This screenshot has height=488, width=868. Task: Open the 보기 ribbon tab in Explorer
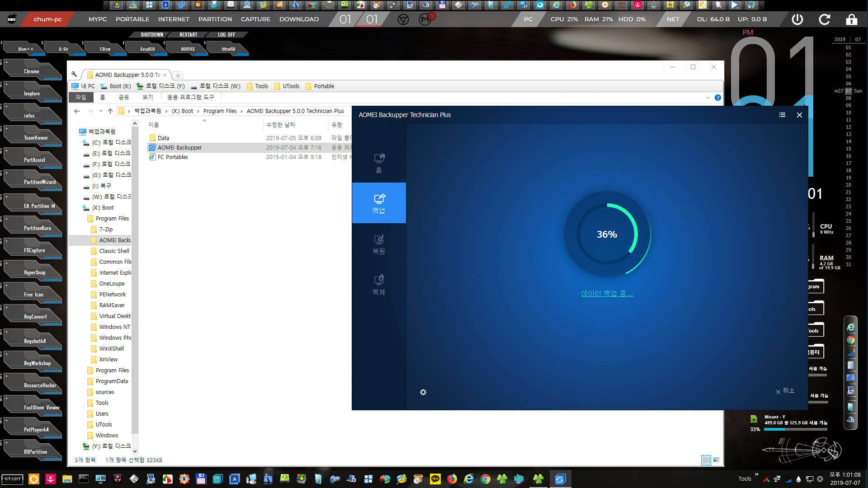[x=148, y=97]
